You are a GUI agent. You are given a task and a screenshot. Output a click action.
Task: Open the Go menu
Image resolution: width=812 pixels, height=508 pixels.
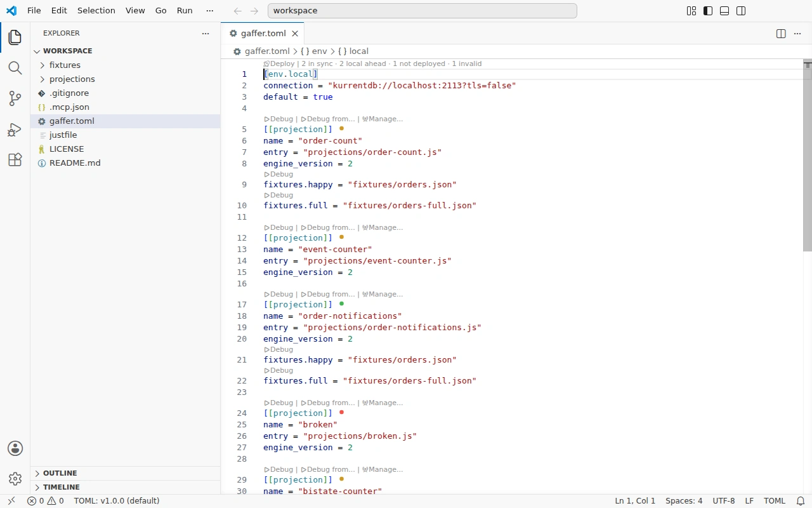click(161, 11)
